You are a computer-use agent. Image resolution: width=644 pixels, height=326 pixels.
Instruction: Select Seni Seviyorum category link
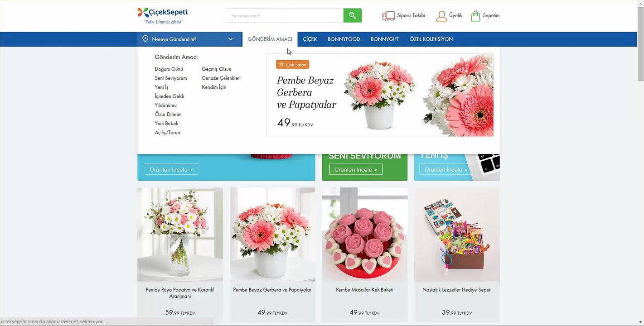[x=171, y=78]
